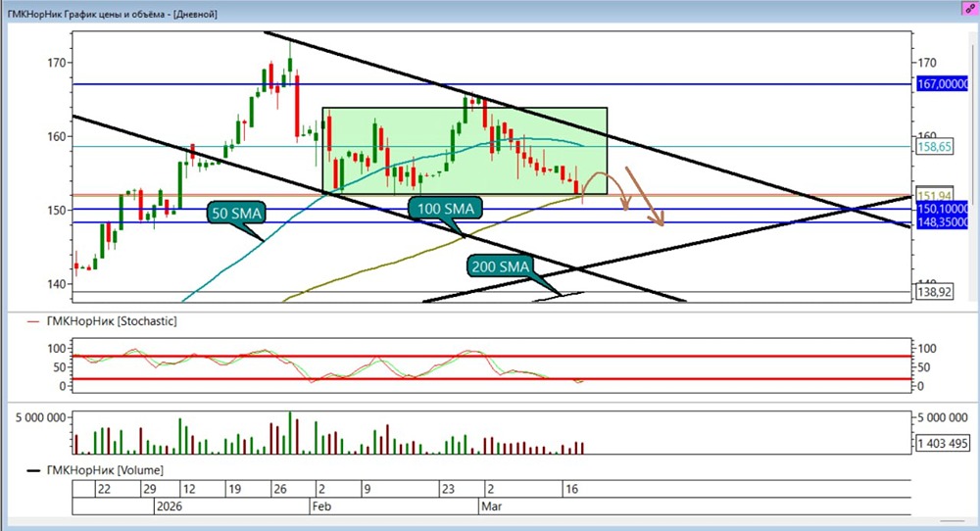Select the 1 403 495 volume value
Image resolution: width=980 pixels, height=531 pixels.
(942, 444)
